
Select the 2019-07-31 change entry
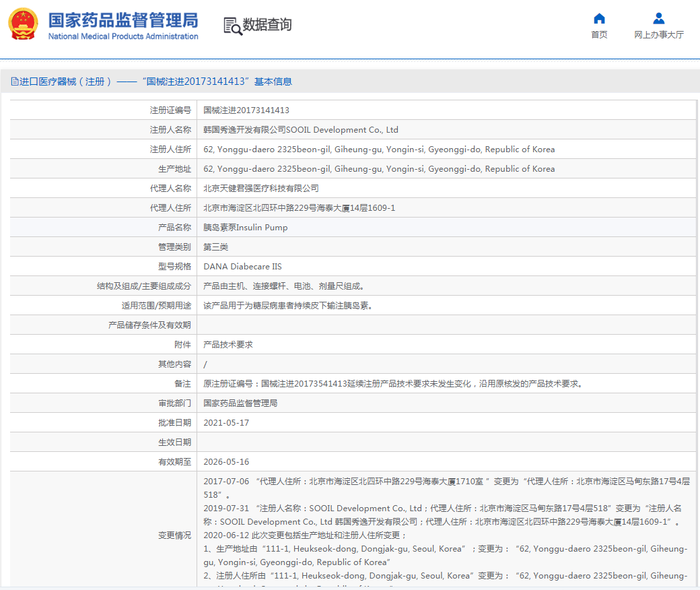point(443,515)
